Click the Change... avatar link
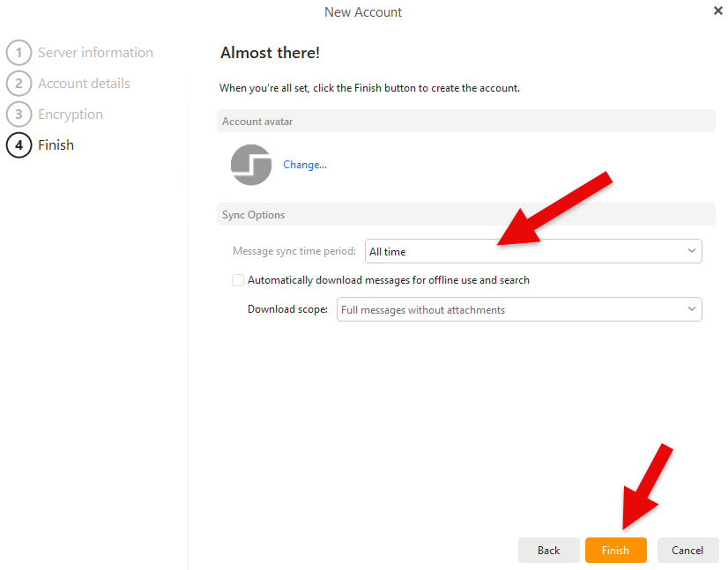 click(x=305, y=165)
